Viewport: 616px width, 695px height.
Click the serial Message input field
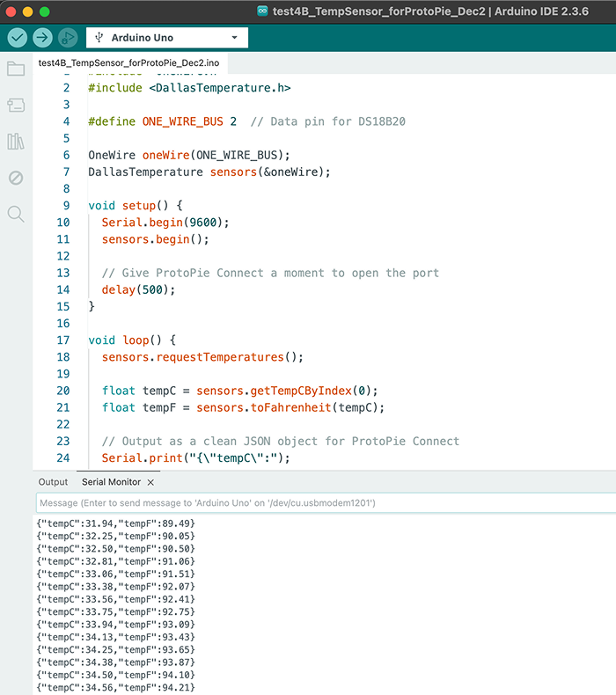point(326,502)
